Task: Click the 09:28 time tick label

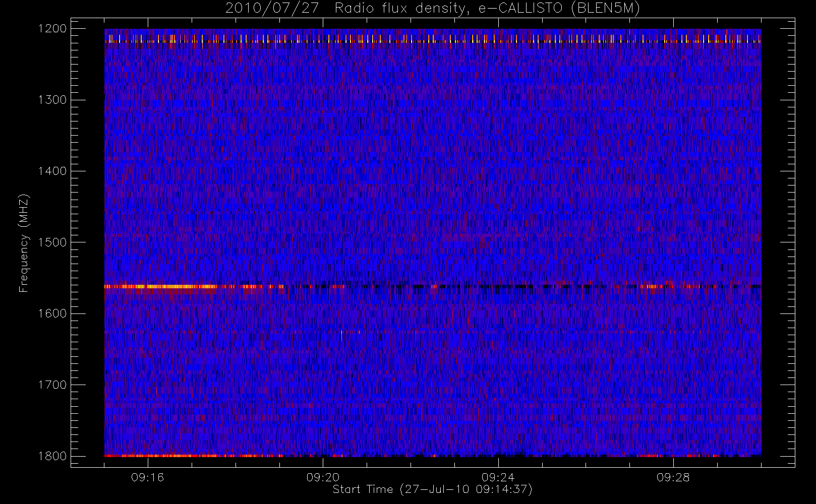Action: click(x=673, y=477)
